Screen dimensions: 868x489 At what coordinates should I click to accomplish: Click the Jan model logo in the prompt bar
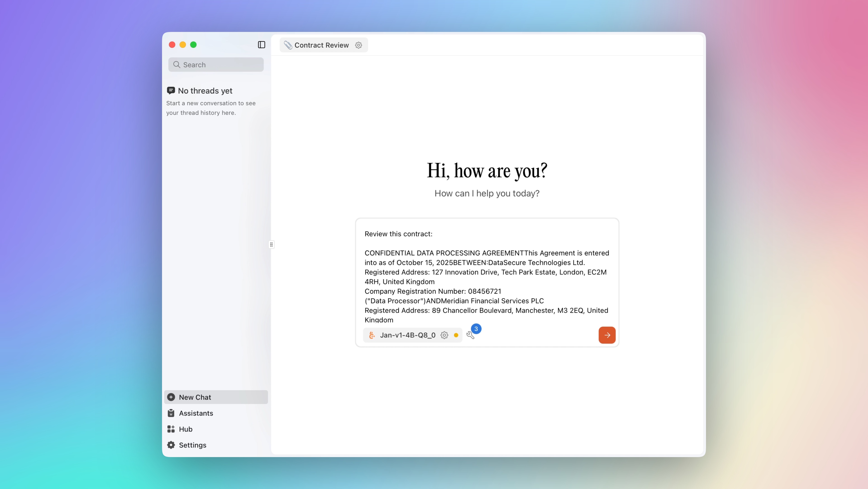(x=372, y=335)
